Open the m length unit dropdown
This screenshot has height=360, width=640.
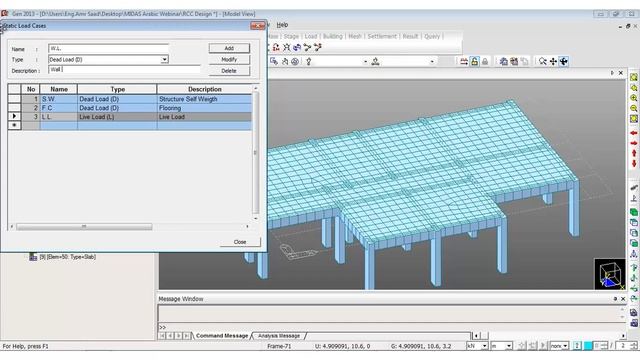[x=509, y=346]
